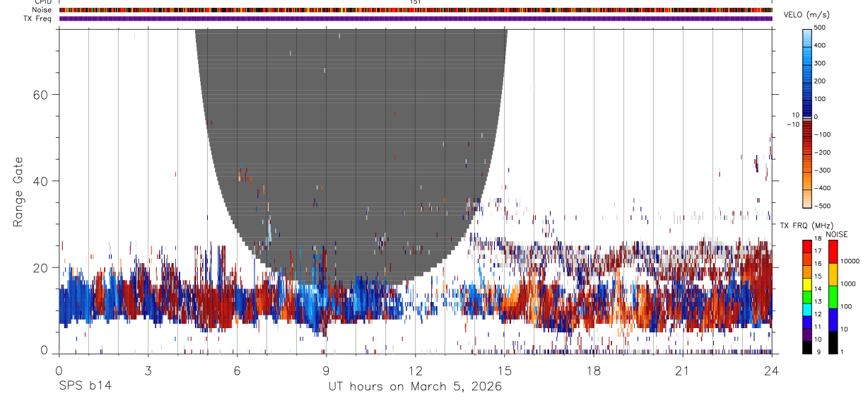
Task: Click the 20 range gate tick label
Action: [x=39, y=267]
